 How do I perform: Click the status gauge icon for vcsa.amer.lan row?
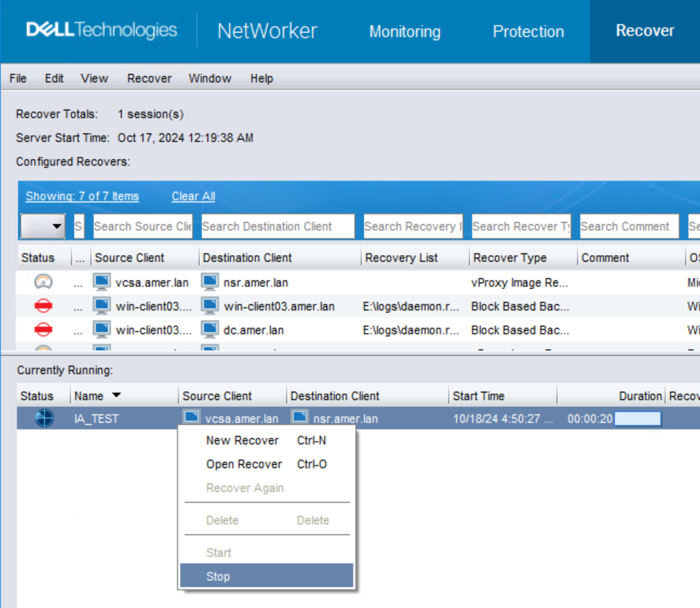click(x=43, y=282)
